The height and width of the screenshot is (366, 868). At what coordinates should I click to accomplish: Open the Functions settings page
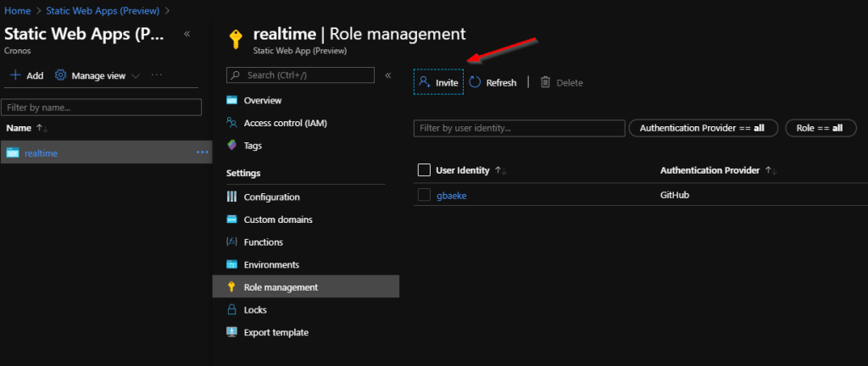[263, 242]
